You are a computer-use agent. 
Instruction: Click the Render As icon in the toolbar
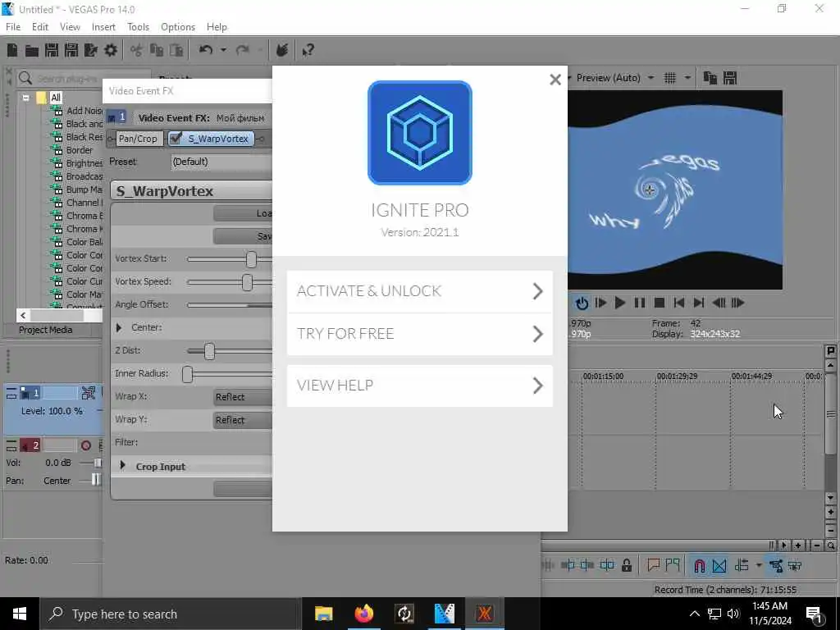90,50
